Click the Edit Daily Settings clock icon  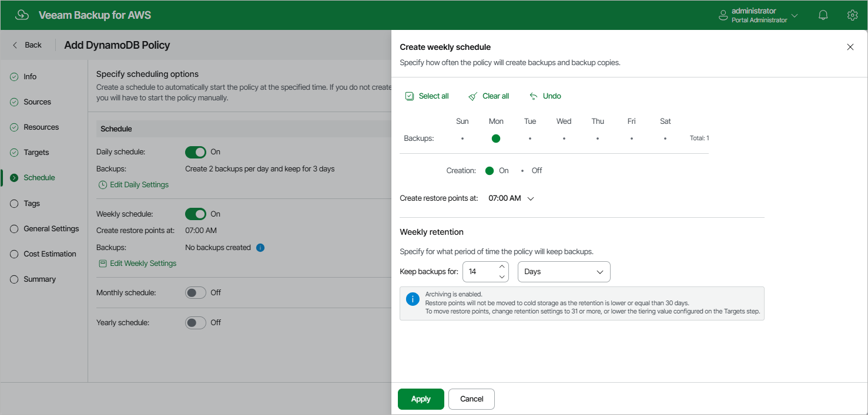coord(103,185)
